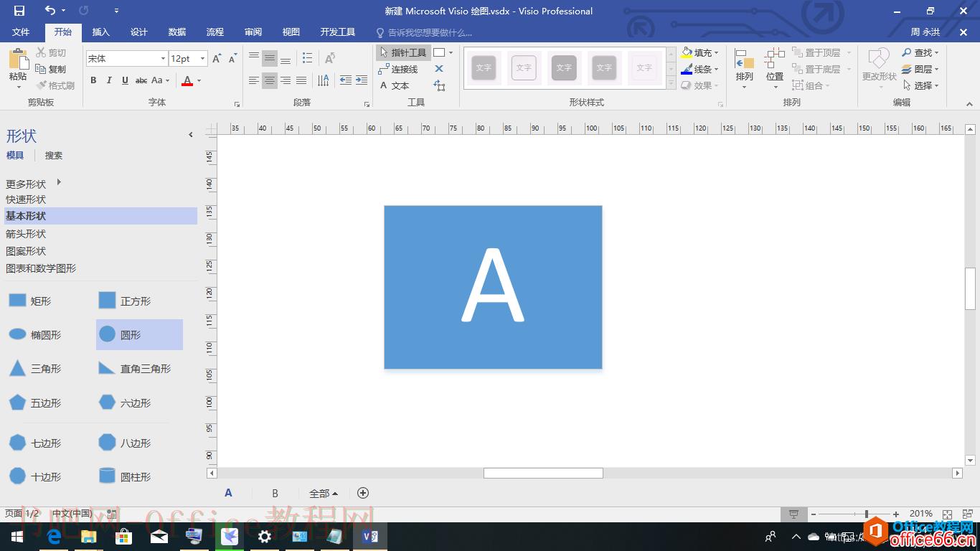Viewport: 980px width, 551px height.
Task: Toggle center horizontal text alignment
Action: [x=270, y=80]
